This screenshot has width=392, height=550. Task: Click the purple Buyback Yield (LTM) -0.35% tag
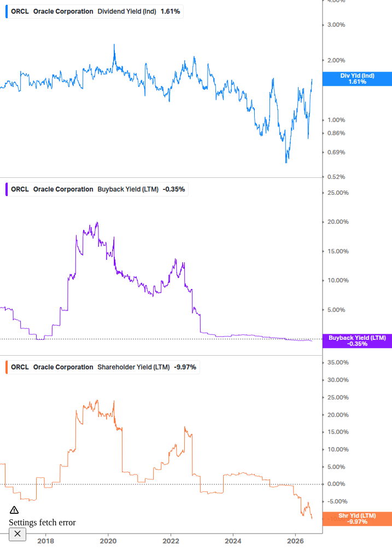tap(357, 341)
